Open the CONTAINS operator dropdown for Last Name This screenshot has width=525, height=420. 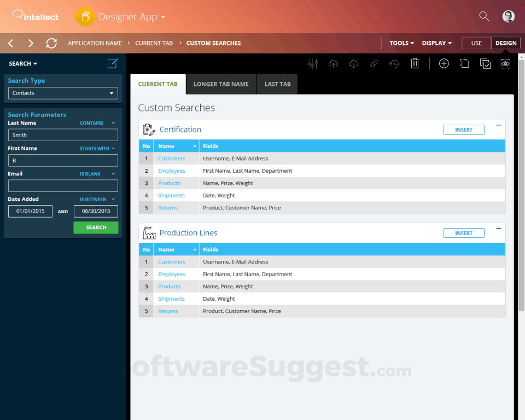(97, 122)
